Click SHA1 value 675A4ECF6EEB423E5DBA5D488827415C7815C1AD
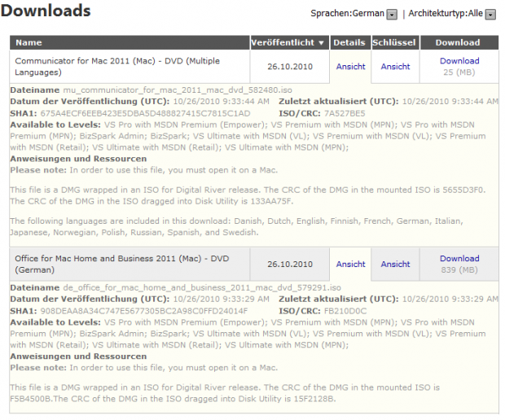Image resolution: width=505 pixels, height=420 pixels. (x=145, y=114)
